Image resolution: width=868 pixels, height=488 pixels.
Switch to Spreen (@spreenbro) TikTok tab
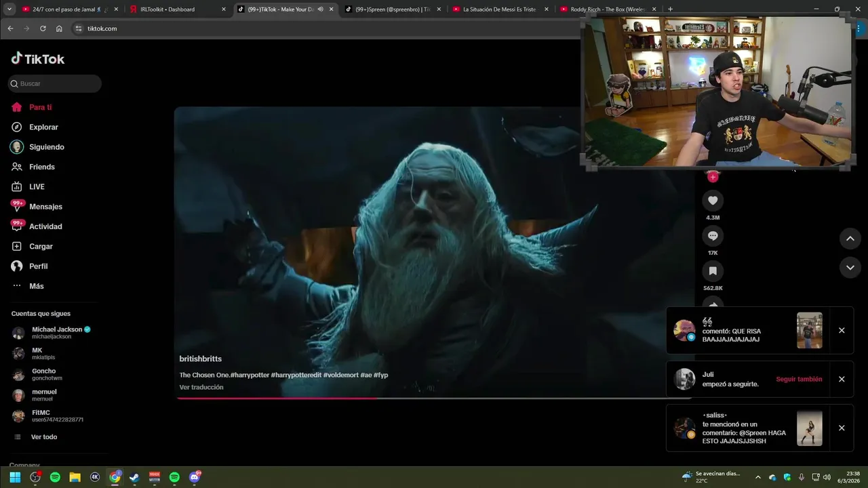coord(393,9)
